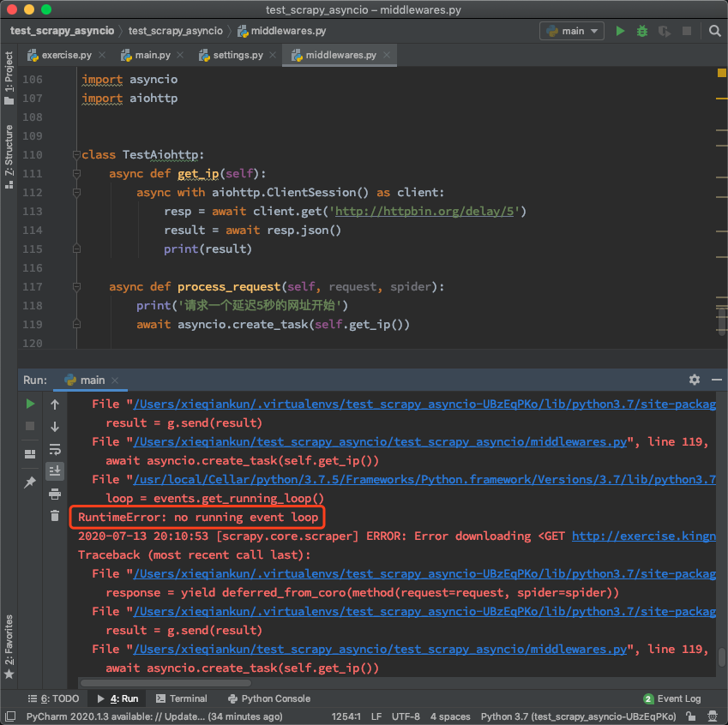
Task: Click the print icon in Run panel
Action: click(55, 494)
